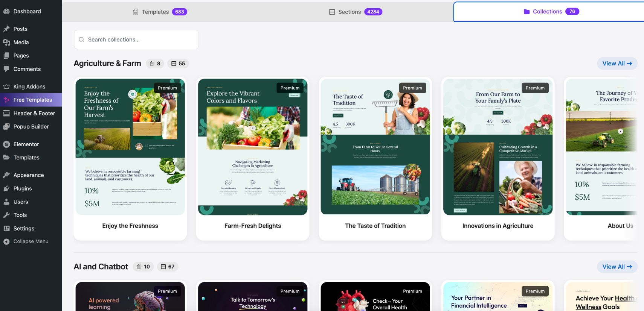Click the Comments bubble icon
The height and width of the screenshot is (311, 644).
click(6, 69)
